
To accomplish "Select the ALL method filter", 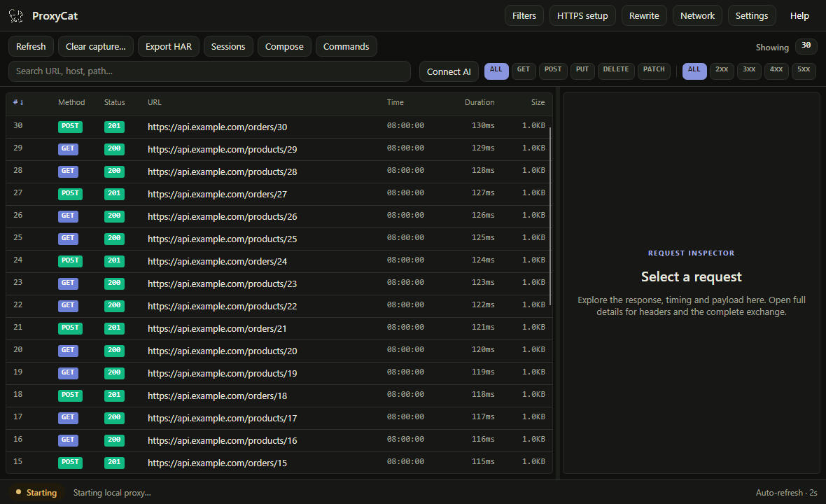I will [496, 71].
